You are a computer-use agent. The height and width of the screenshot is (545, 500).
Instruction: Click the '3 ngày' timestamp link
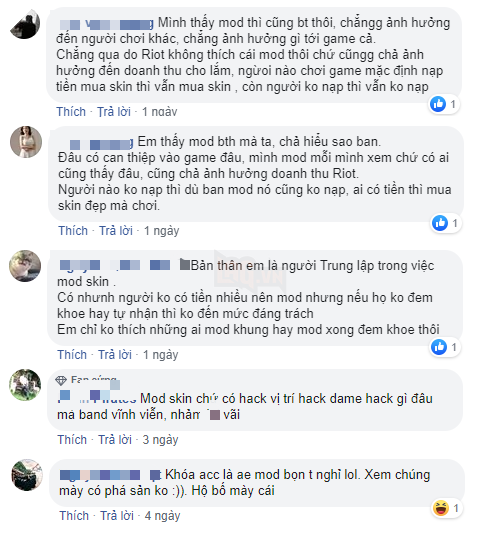160,440
